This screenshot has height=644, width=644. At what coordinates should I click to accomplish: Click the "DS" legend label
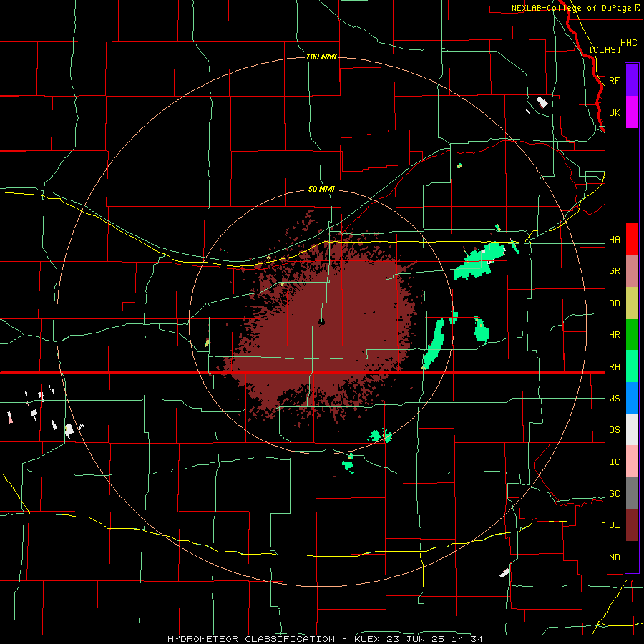[x=614, y=430]
